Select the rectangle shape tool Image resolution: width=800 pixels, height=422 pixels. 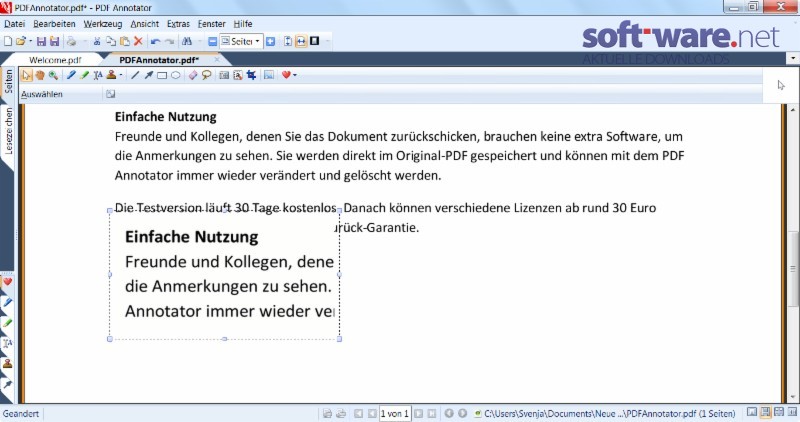point(162,76)
